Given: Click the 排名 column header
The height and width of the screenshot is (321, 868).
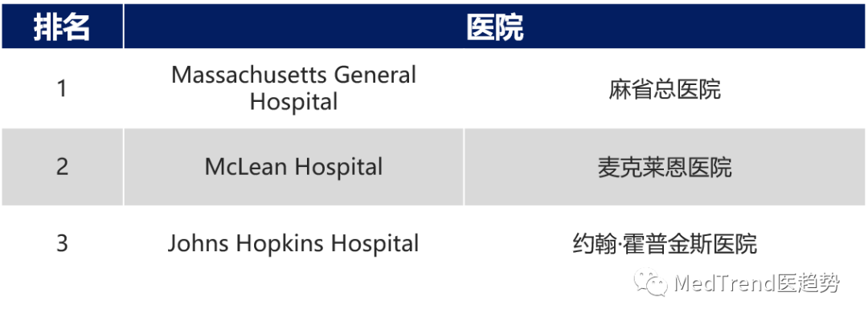Looking at the screenshot, I should (x=62, y=28).
